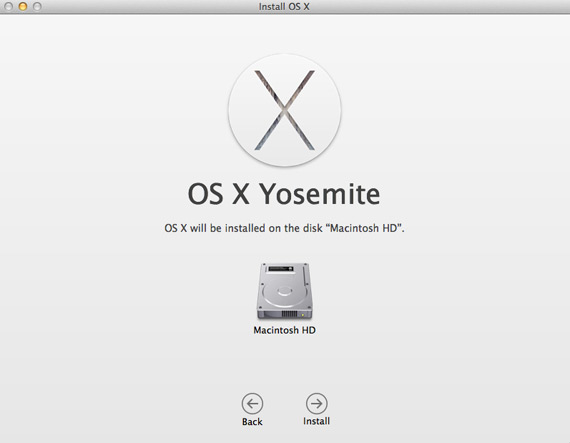The width and height of the screenshot is (570, 443).
Task: Click the Install arrow button
Action: [316, 403]
